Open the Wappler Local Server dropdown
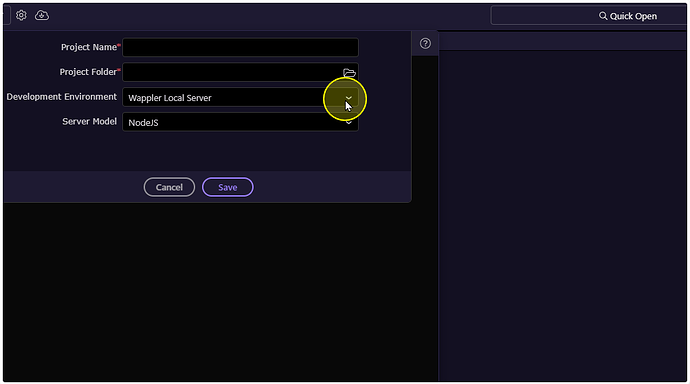This screenshot has height=384, width=690. click(240, 97)
